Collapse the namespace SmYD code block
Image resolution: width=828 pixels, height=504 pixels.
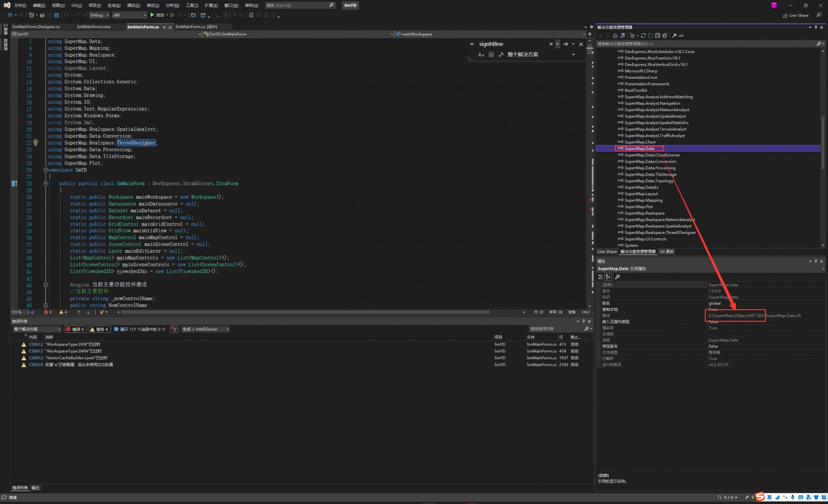pyautogui.click(x=45, y=170)
